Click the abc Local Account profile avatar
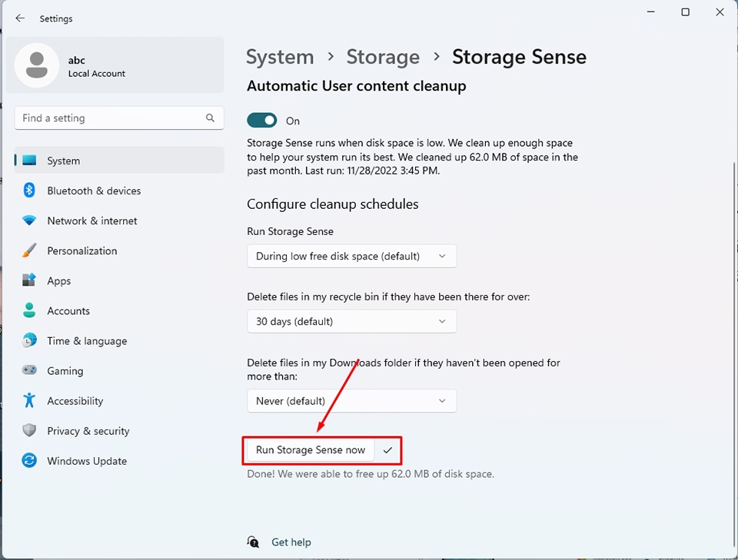Viewport: 738px width, 560px height. coord(37,65)
